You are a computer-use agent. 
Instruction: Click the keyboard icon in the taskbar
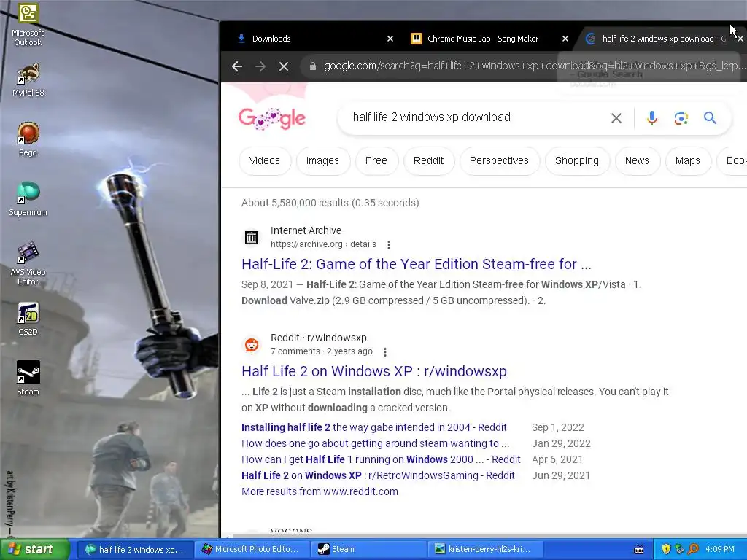click(x=639, y=550)
